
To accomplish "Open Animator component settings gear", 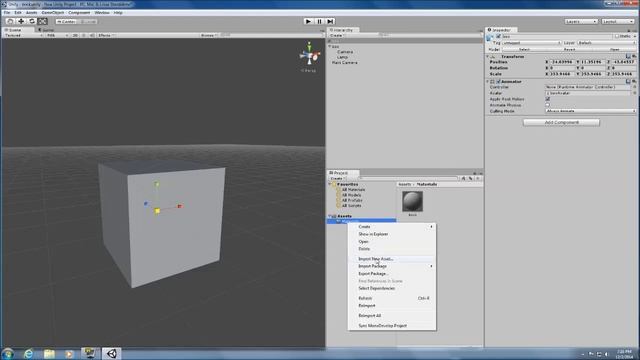I will 634,82.
